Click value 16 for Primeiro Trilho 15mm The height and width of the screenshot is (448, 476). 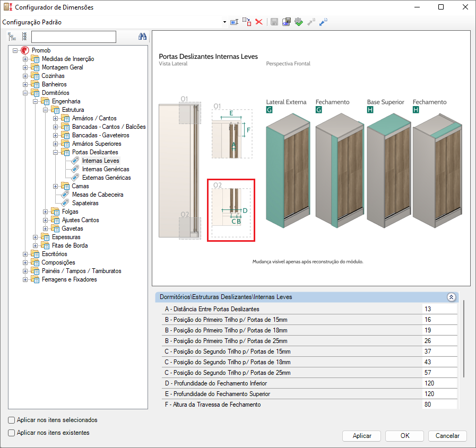(439, 320)
